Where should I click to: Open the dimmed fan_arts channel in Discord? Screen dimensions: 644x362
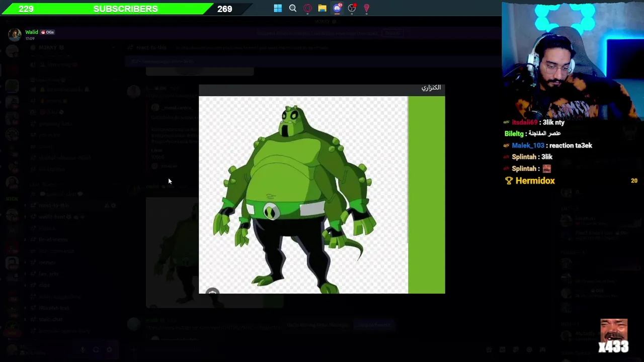point(49,274)
